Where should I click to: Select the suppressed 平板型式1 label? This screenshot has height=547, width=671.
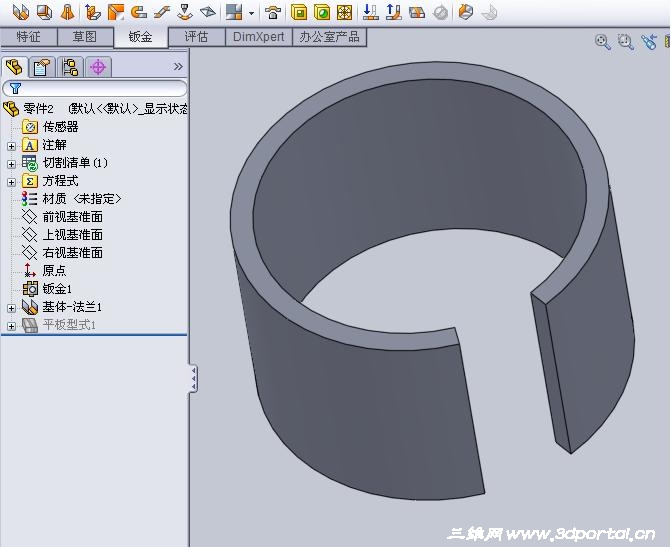(x=69, y=325)
